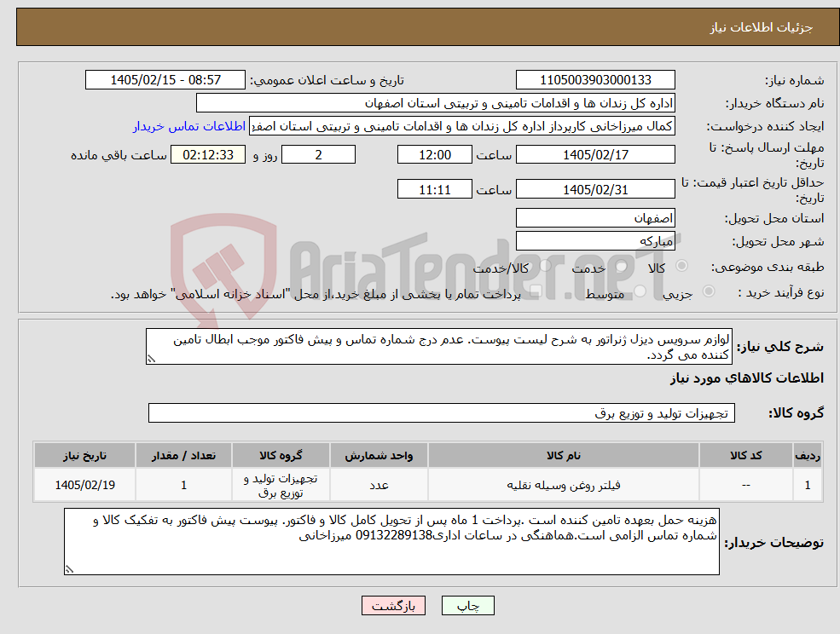Click the need number field 1105003903000133

point(595,80)
